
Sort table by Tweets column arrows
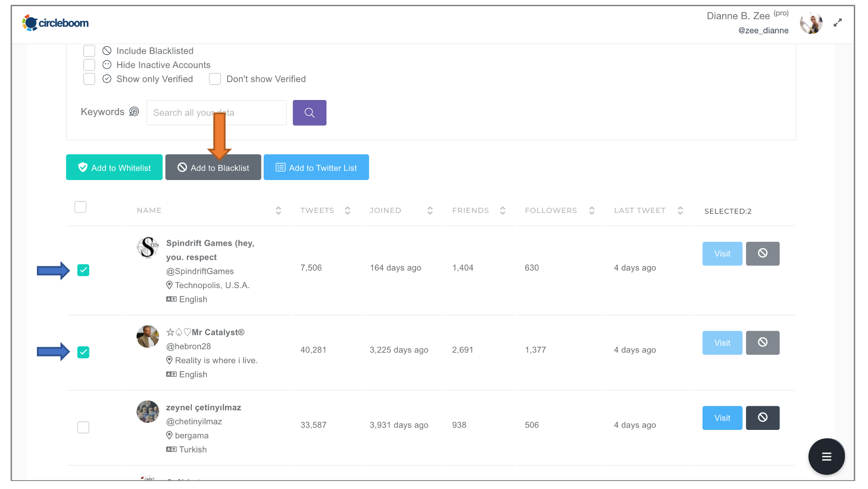(x=348, y=211)
